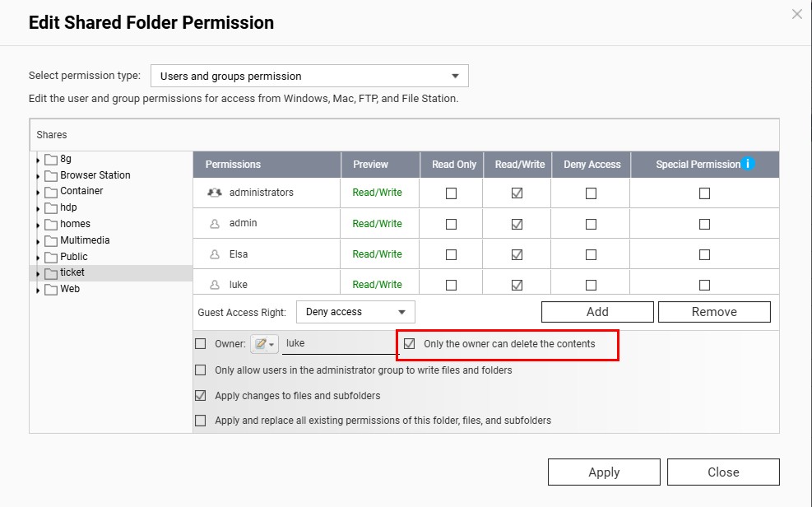This screenshot has width=812, height=507.
Task: Click the user icon beside Elsa
Action: (x=212, y=253)
